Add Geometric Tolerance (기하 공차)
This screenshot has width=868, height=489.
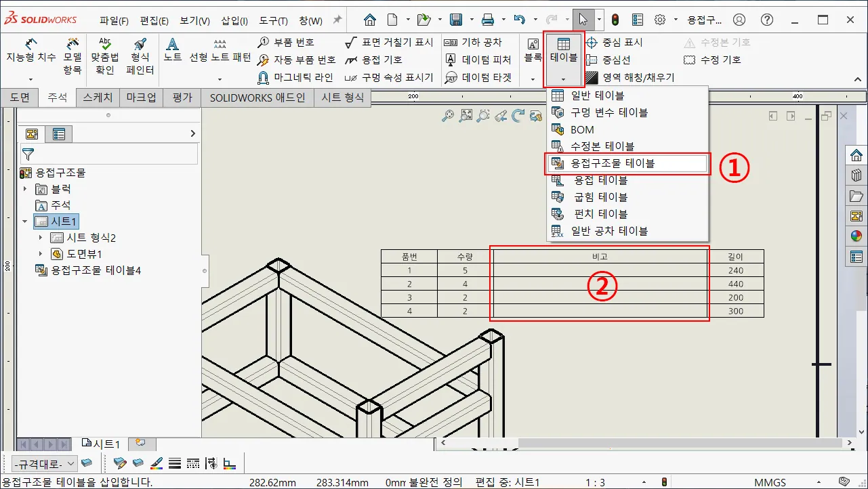pyautogui.click(x=473, y=42)
